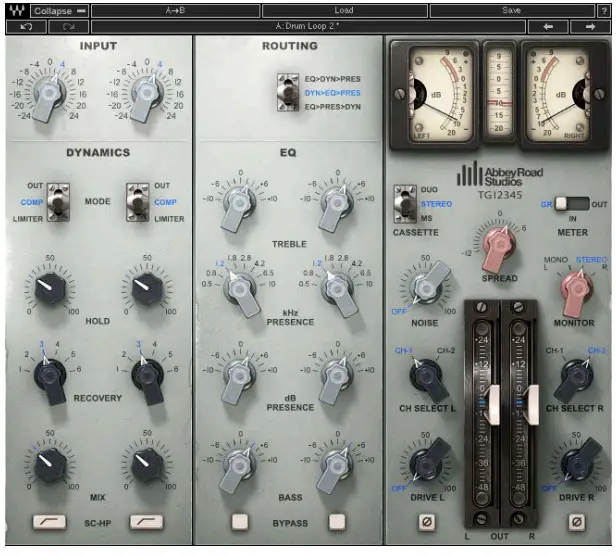Invert phase on right output channel
Viewport: 616px width, 555px height.
(577, 522)
